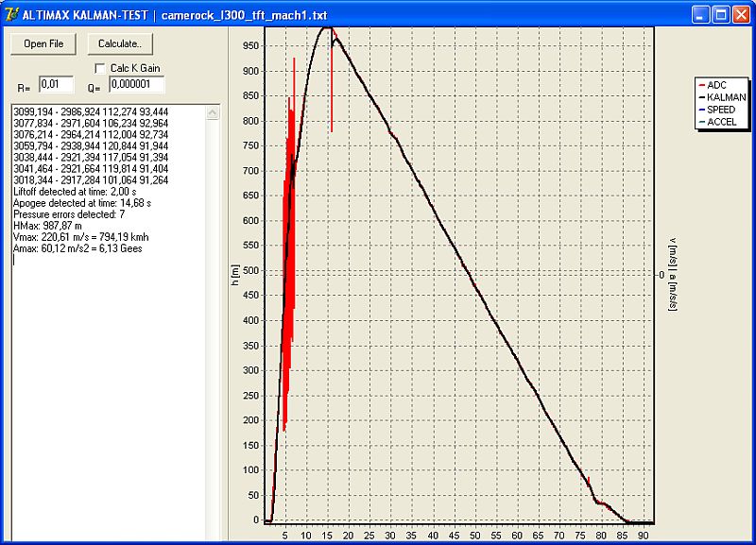Select the ACCEL legend entry
This screenshot has height=545, width=756.
coord(721,121)
